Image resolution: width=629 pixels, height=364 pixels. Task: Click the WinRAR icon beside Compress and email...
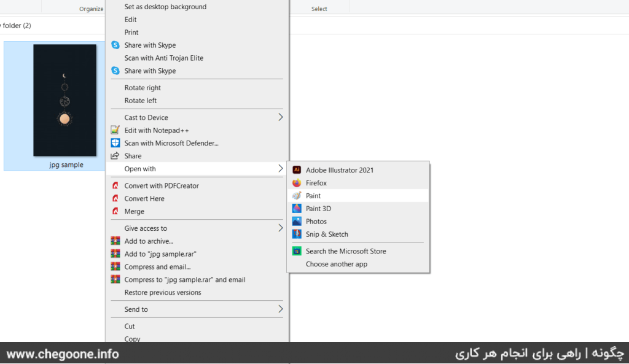click(x=115, y=266)
